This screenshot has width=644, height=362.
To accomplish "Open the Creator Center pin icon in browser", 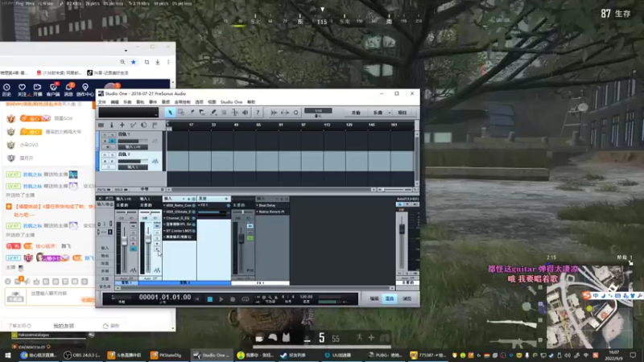I will pos(85,87).
